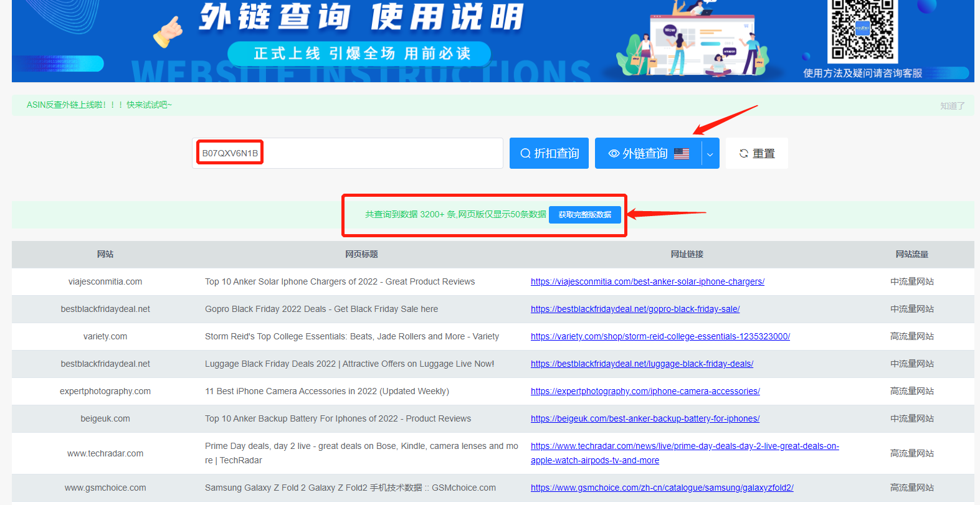Click 中流量网站 in the viajesconmitia.com row
This screenshot has width=980, height=505.
click(x=912, y=281)
